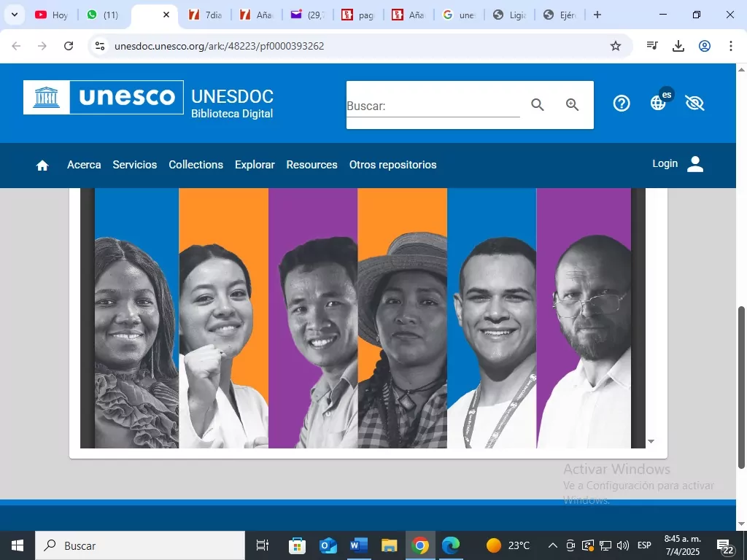This screenshot has height=560, width=747.
Task: Open the Collections menu
Action: 196,165
